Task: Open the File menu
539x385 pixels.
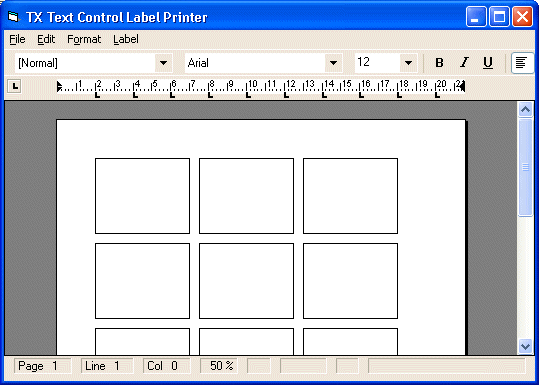Action: click(x=17, y=39)
